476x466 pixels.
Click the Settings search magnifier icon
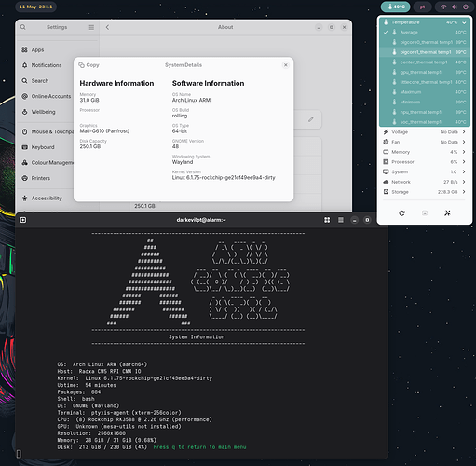point(23,27)
